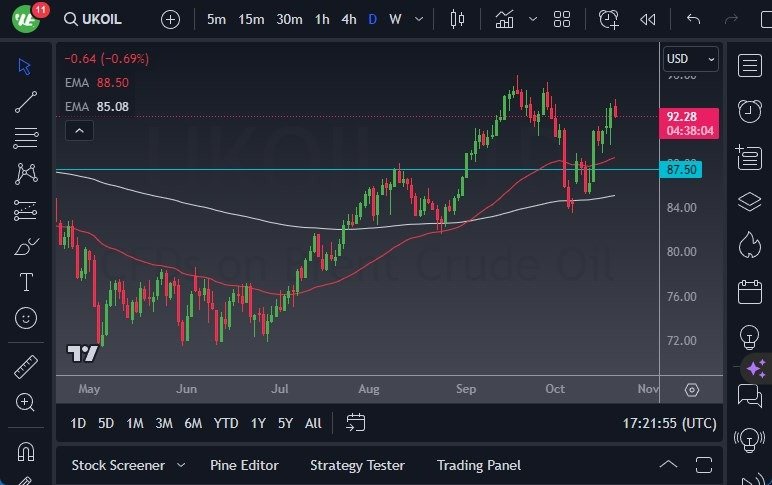Switch to the 4h timeframe
772x485 pixels.
click(348, 19)
